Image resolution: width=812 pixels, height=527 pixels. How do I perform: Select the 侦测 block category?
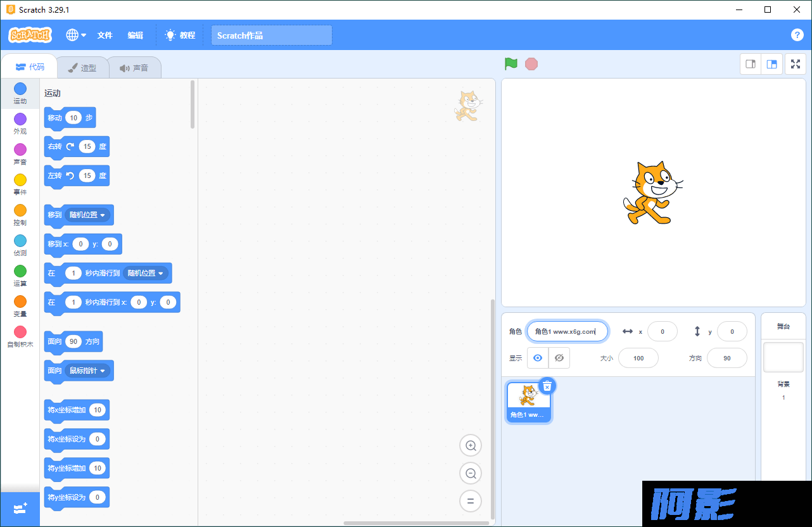point(20,245)
